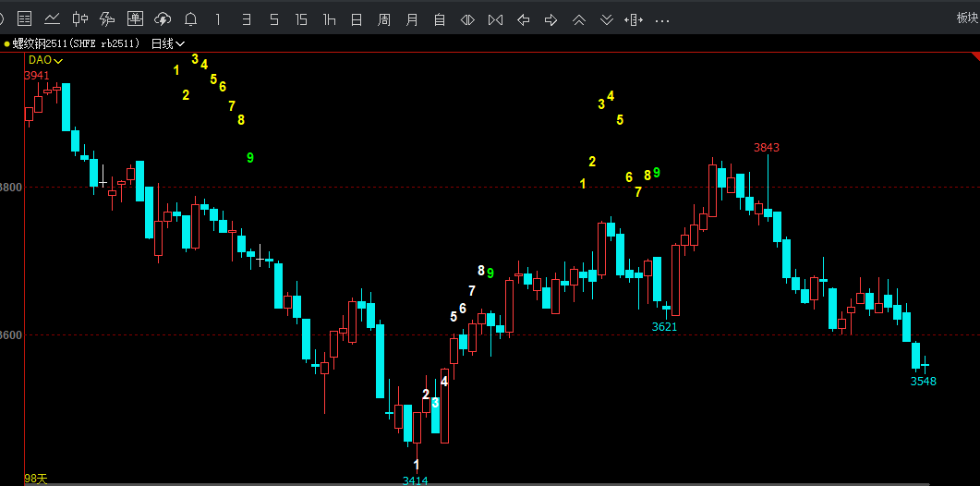Expand the 日线 period dropdown
The image size is (980, 486).
168,43
